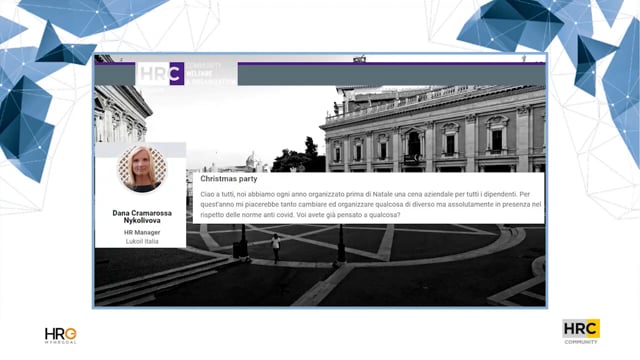
Task: Click the HR Manager job title
Action: (x=142, y=232)
